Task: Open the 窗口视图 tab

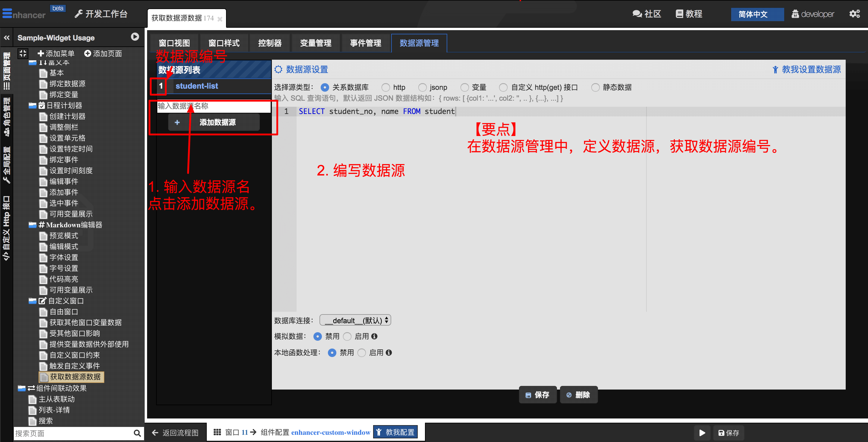Action: [174, 43]
